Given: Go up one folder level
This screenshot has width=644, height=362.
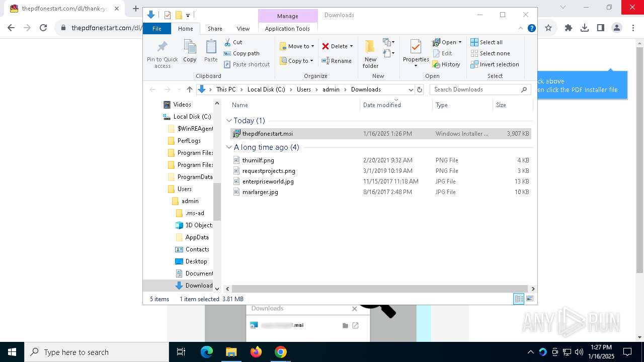Looking at the screenshot, I should pyautogui.click(x=189, y=89).
